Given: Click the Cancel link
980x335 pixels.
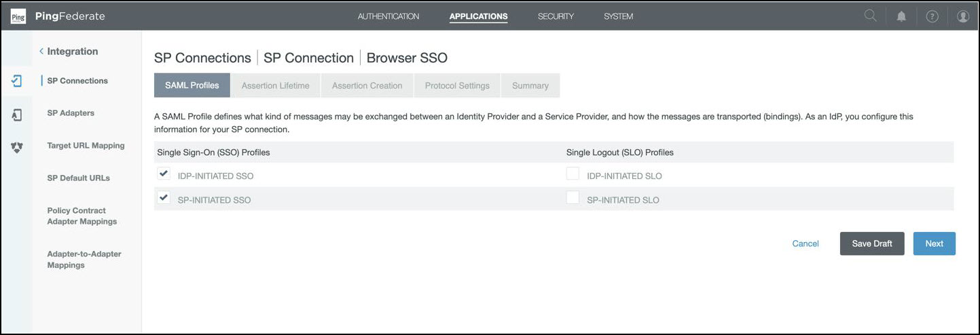Looking at the screenshot, I should point(805,243).
